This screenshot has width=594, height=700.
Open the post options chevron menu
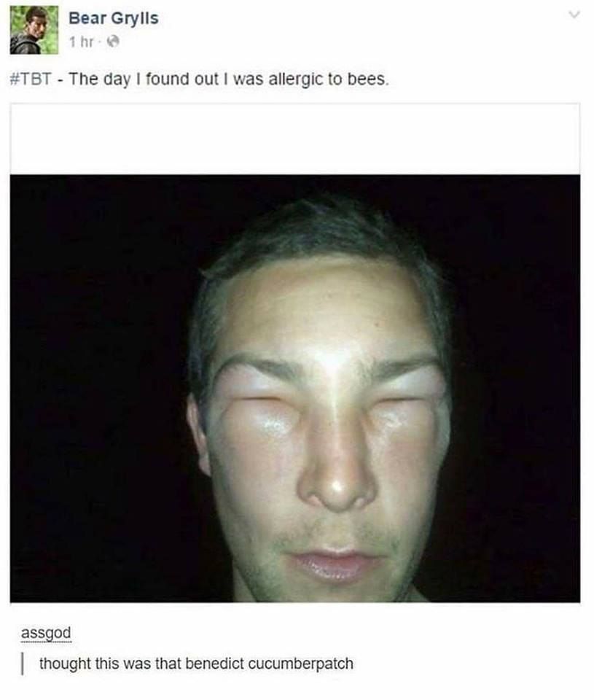[x=574, y=15]
